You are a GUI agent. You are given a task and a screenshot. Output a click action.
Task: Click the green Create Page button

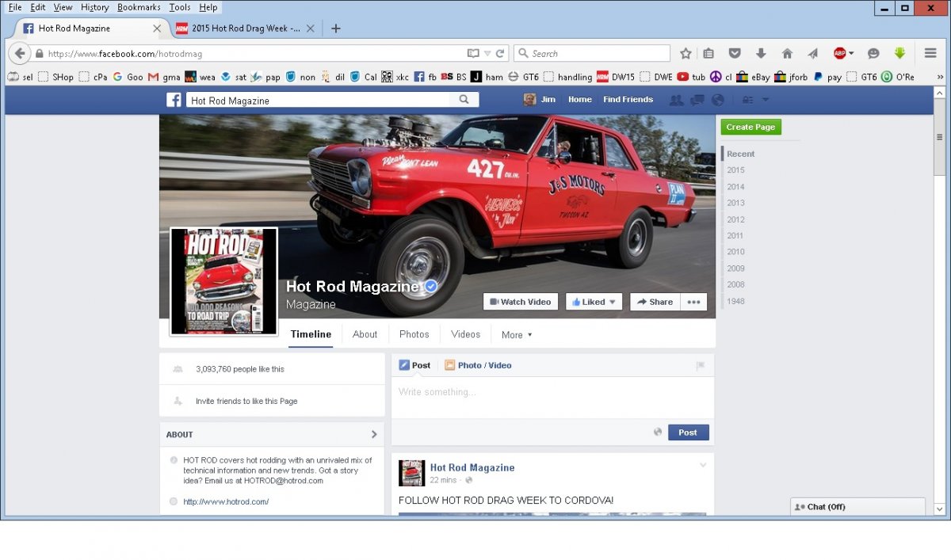(750, 127)
